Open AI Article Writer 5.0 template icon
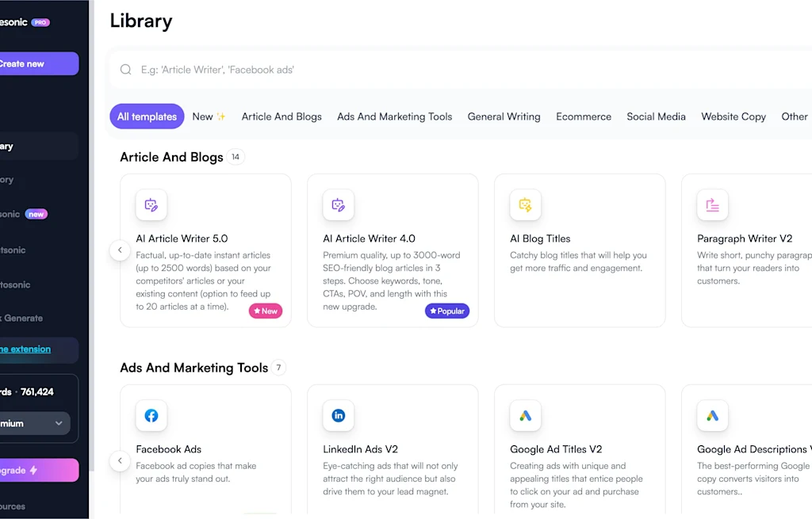 [x=151, y=205]
